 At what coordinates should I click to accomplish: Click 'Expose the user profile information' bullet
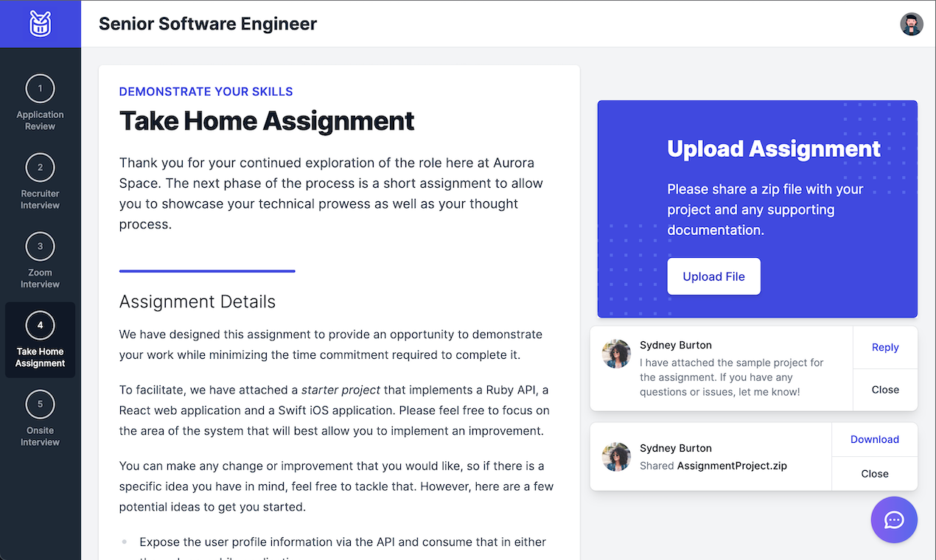coord(343,550)
